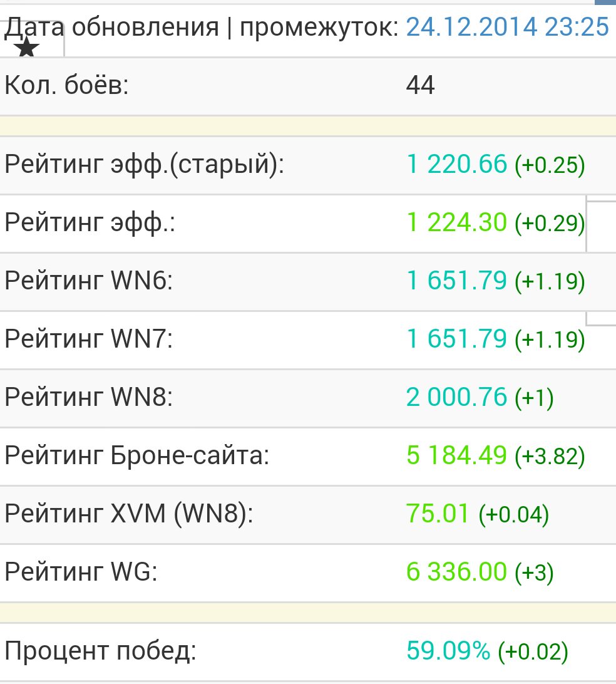This screenshot has width=616, height=684.
Task: Select the XVM value 75.01
Action: 438,514
